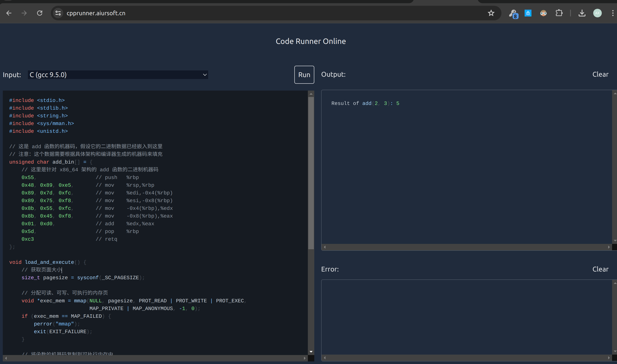The image size is (617, 364).
Task: Click the MAP_PRIVATE | MAP_ANONYMOUS line
Action: click(x=145, y=309)
